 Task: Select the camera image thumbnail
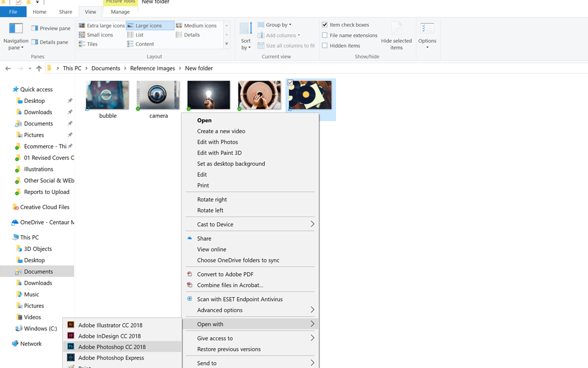click(x=158, y=96)
